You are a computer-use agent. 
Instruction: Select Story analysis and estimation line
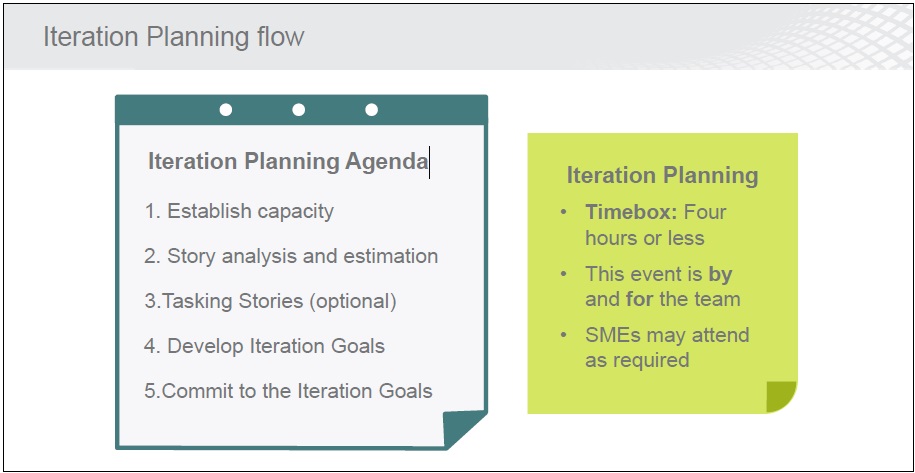pyautogui.click(x=291, y=256)
